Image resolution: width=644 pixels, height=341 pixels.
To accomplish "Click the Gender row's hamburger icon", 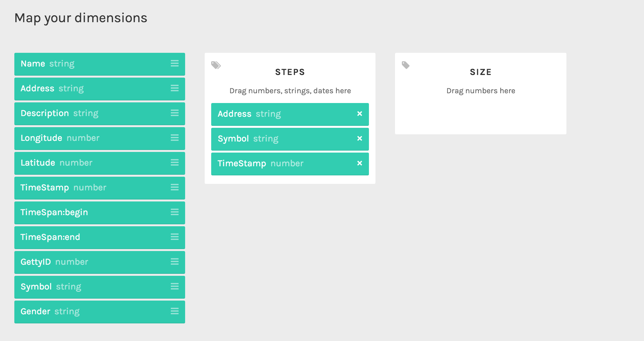I will coord(175,311).
